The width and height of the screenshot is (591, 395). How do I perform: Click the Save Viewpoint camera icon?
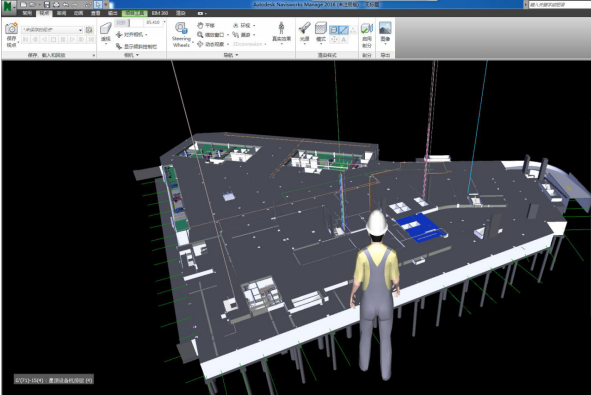pos(12,29)
